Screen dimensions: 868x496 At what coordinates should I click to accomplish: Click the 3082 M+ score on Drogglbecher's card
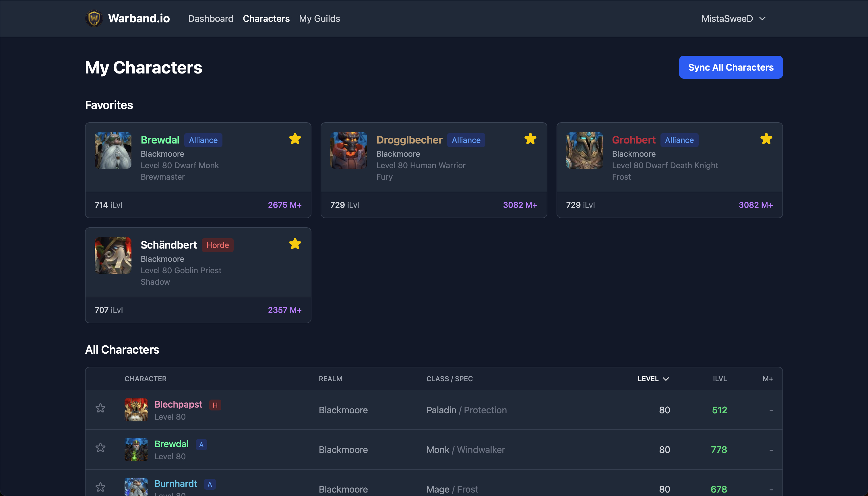[x=520, y=205]
